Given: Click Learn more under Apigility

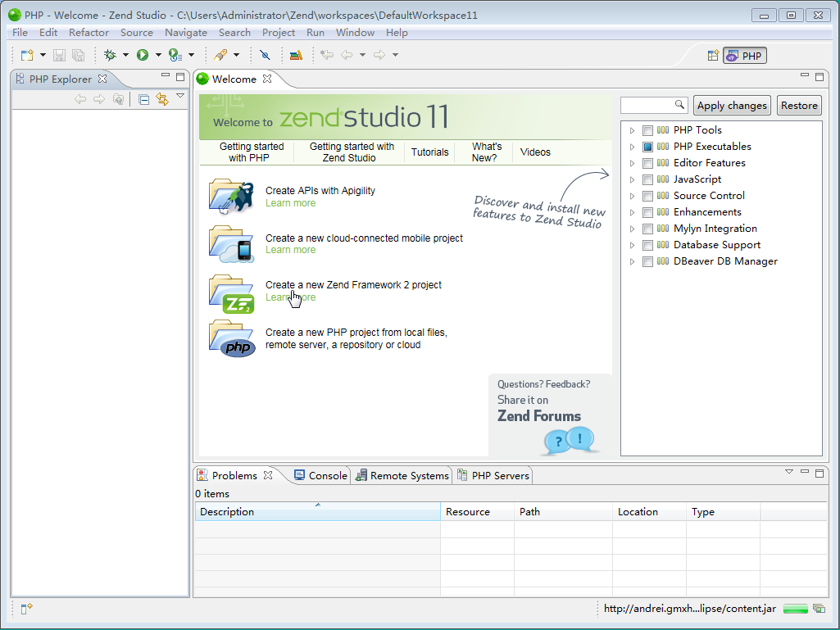Looking at the screenshot, I should coord(290,203).
